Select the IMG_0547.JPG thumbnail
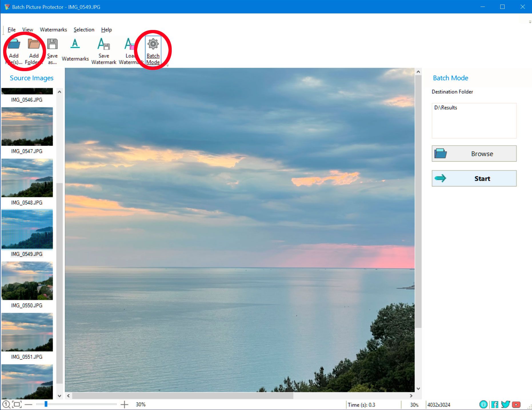532x410 pixels. tap(27, 126)
